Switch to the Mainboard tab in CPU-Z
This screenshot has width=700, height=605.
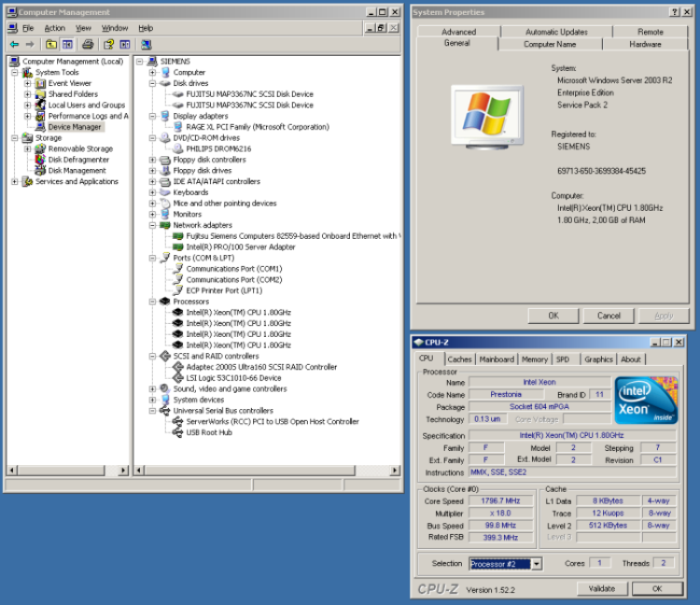(497, 359)
